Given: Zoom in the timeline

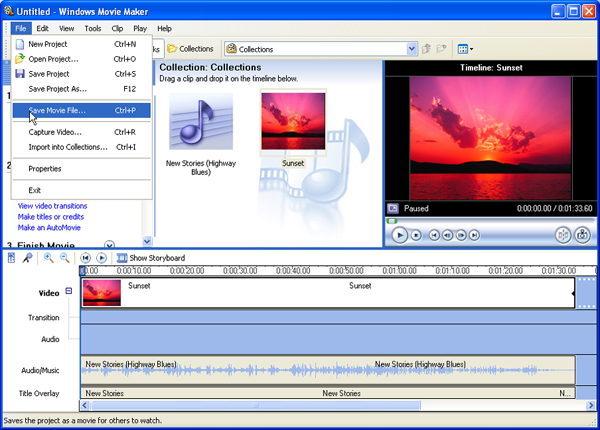Looking at the screenshot, I should point(49,258).
